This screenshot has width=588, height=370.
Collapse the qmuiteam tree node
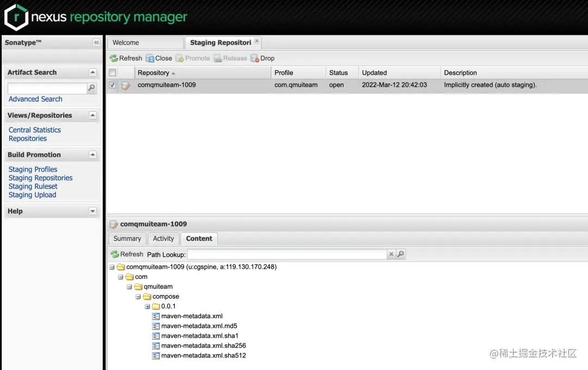(130, 287)
